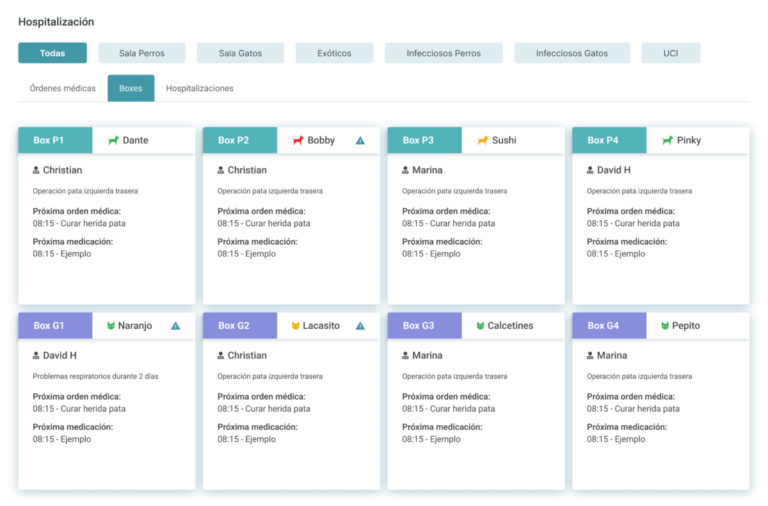Select the Todas filter button
The image size is (768, 506).
(52, 53)
